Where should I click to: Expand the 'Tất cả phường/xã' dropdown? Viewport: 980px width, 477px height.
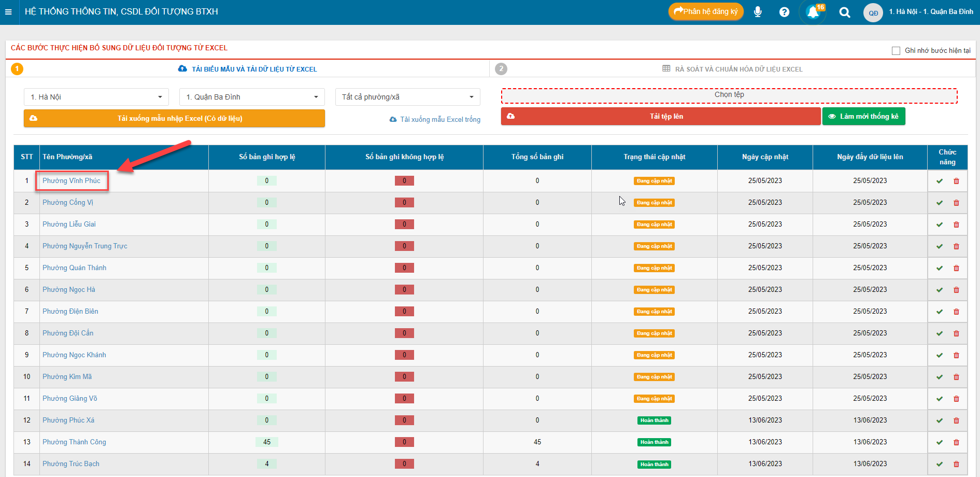[407, 97]
